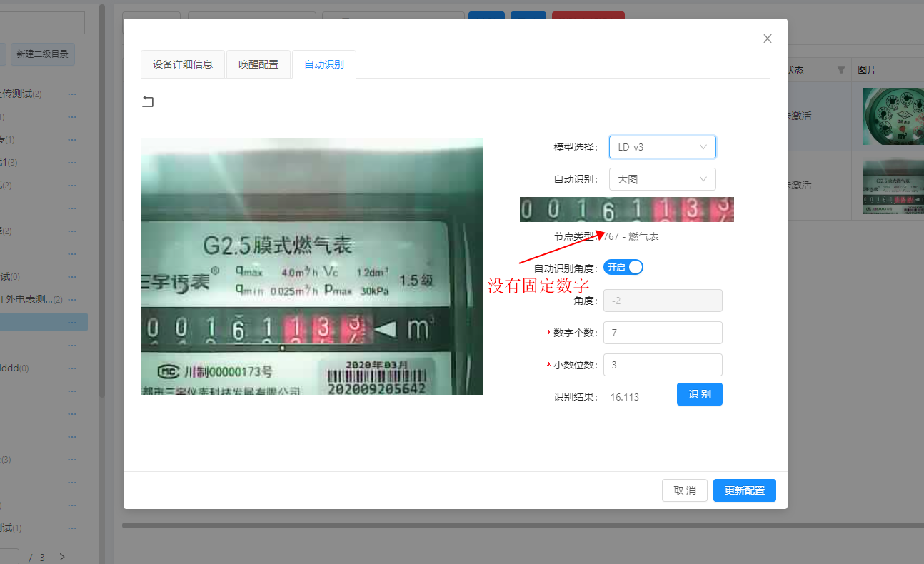Open the more menu for the 1(3) row

point(72,163)
